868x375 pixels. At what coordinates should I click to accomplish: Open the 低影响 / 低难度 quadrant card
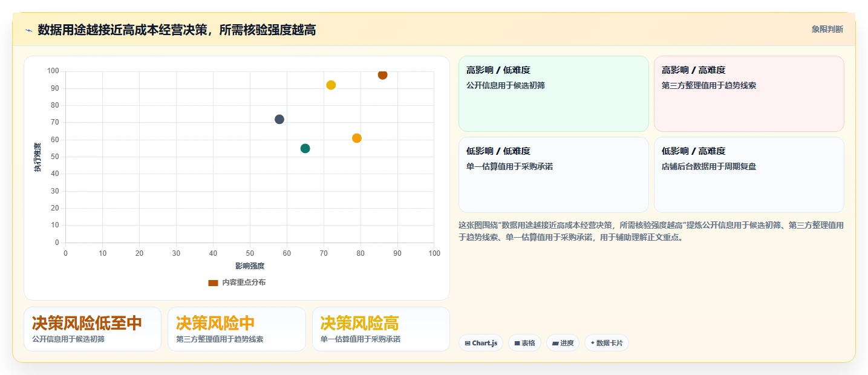pyautogui.click(x=553, y=175)
